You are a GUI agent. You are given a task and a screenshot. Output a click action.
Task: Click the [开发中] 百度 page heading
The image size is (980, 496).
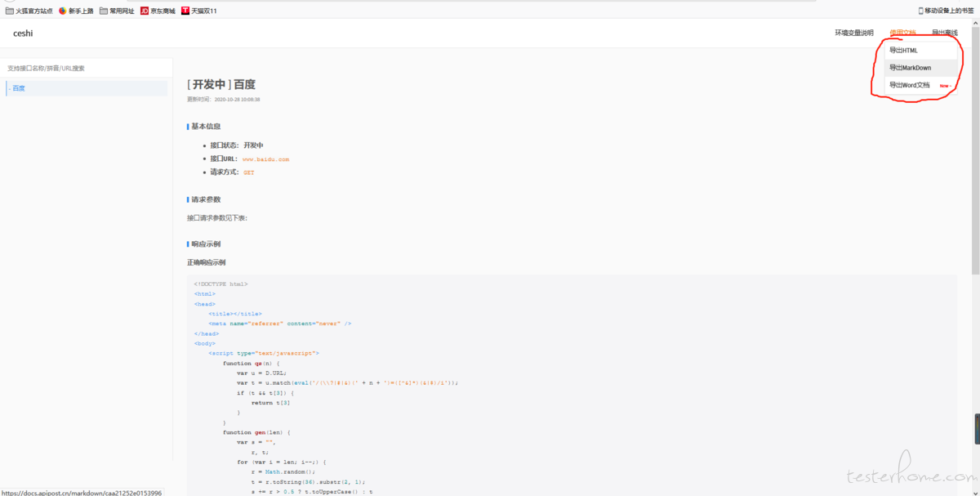click(x=221, y=84)
